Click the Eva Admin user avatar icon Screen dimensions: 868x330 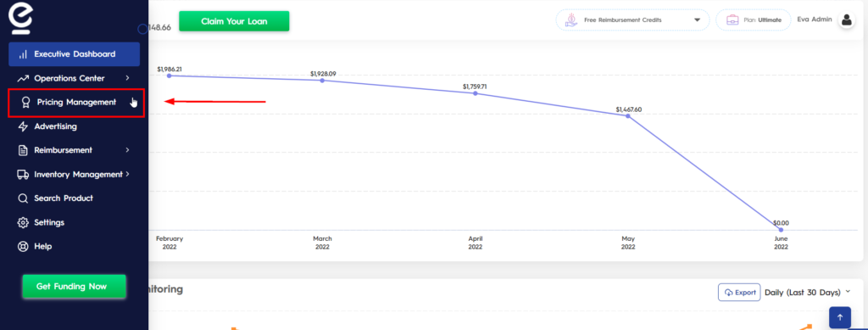[x=847, y=20]
